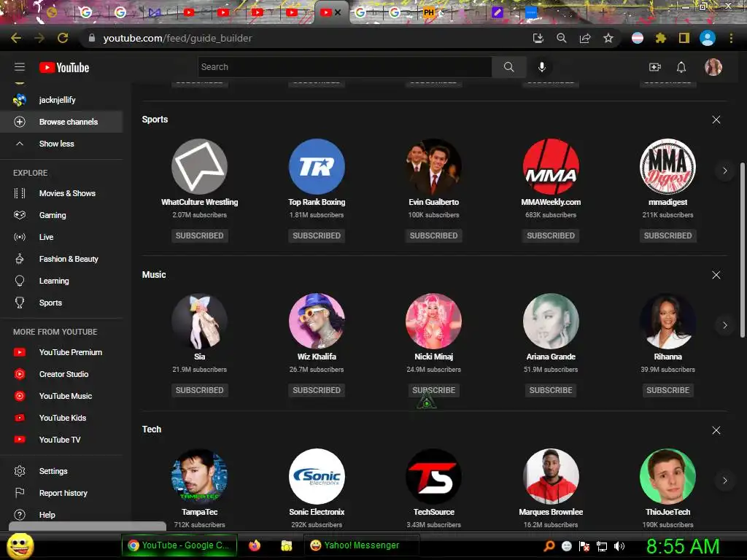The width and height of the screenshot is (747, 560).
Task: Dismiss the Music section
Action: [x=716, y=275]
